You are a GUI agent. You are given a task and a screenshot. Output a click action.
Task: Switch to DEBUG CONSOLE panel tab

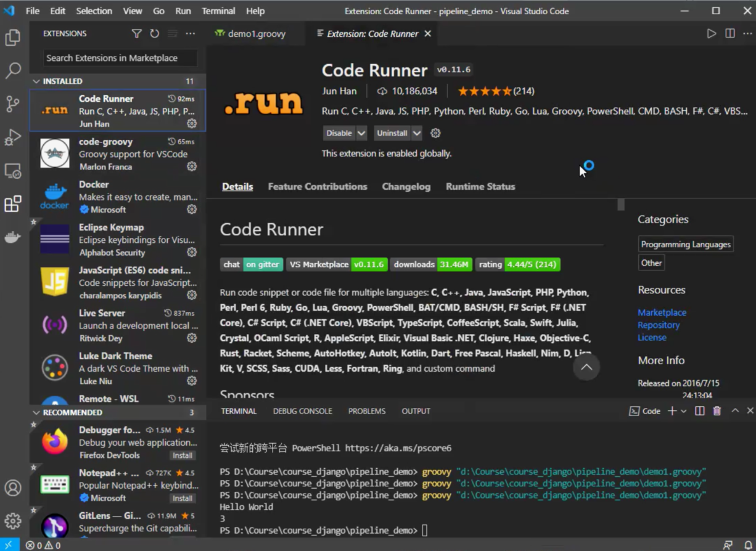(303, 411)
